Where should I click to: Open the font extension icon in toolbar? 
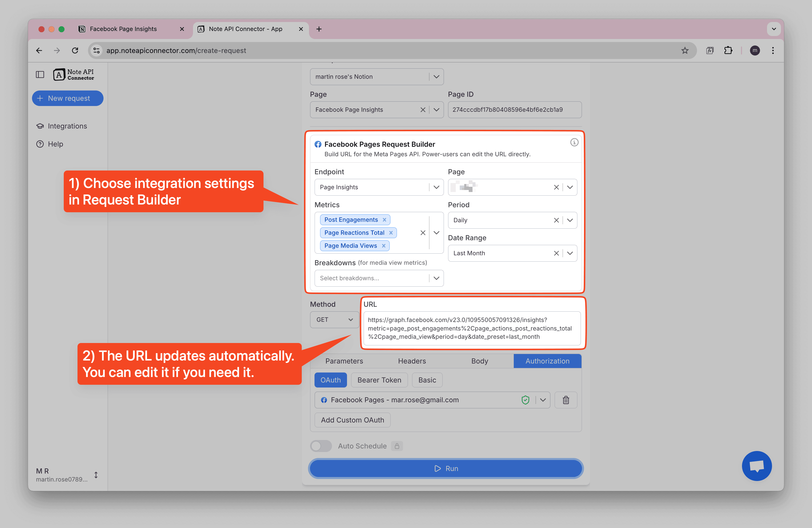click(710, 50)
